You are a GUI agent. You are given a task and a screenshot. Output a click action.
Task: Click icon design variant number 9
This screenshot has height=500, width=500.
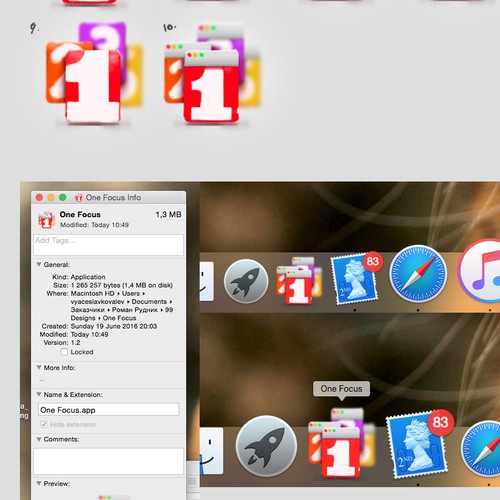[93, 73]
